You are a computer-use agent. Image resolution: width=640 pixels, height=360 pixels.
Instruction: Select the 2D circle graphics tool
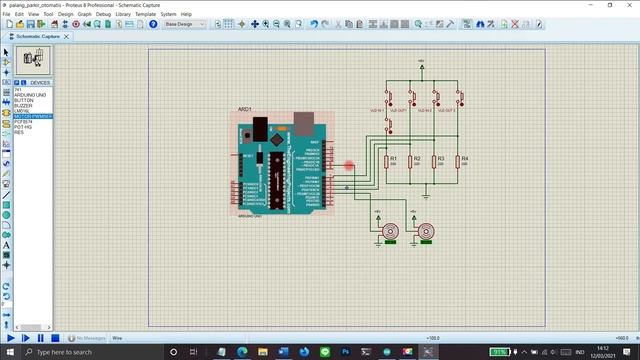(x=6, y=215)
